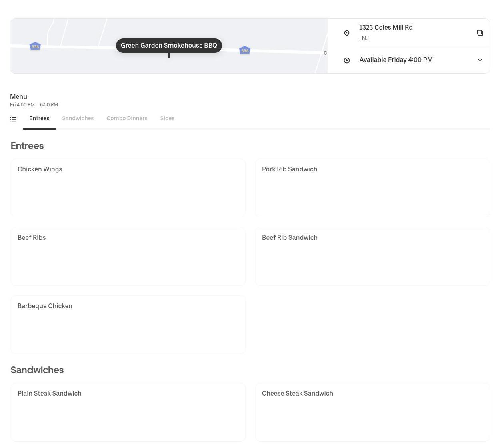View the Beef Rib Sandwich item
The height and width of the screenshot is (448, 500).
click(x=372, y=256)
